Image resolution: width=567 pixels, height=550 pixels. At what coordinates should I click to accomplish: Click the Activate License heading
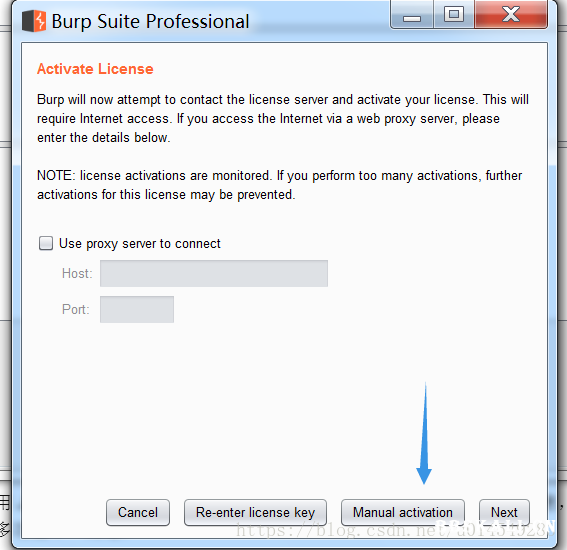[x=95, y=69]
